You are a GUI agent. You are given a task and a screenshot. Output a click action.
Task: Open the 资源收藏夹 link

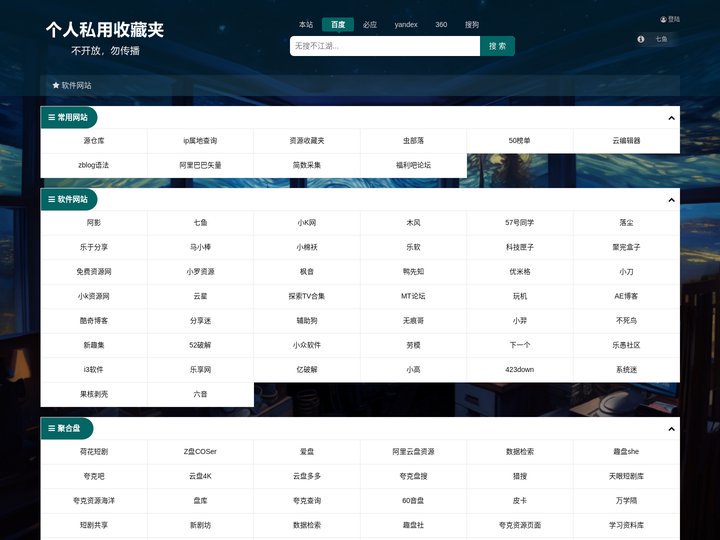[307, 141]
